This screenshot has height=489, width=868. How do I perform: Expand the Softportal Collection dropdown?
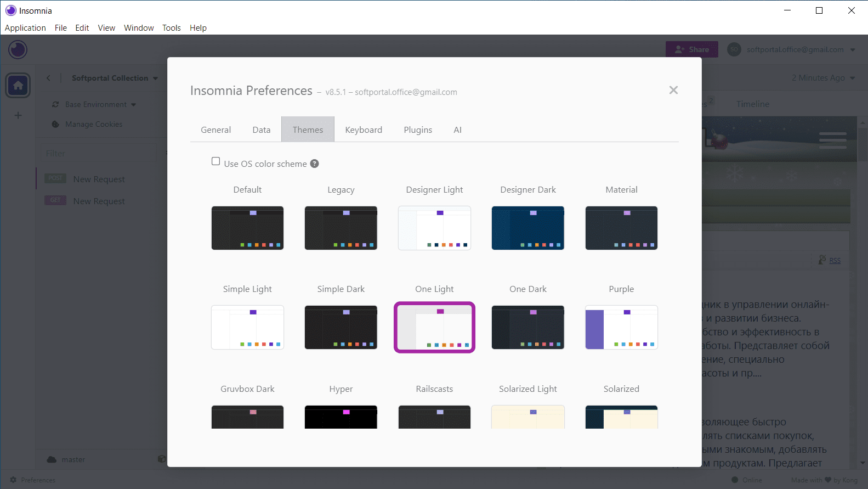coord(115,78)
